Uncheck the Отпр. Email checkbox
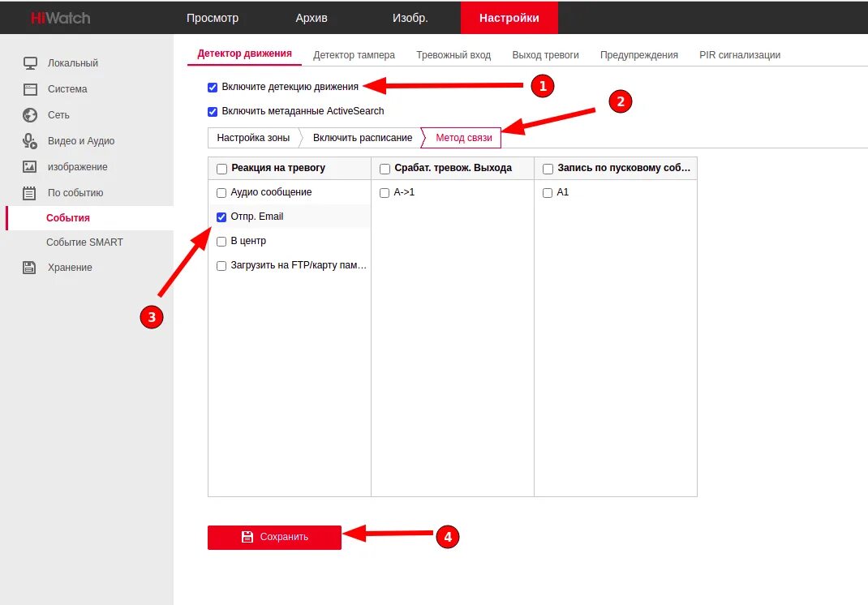Image resolution: width=868 pixels, height=605 pixels. [221, 217]
